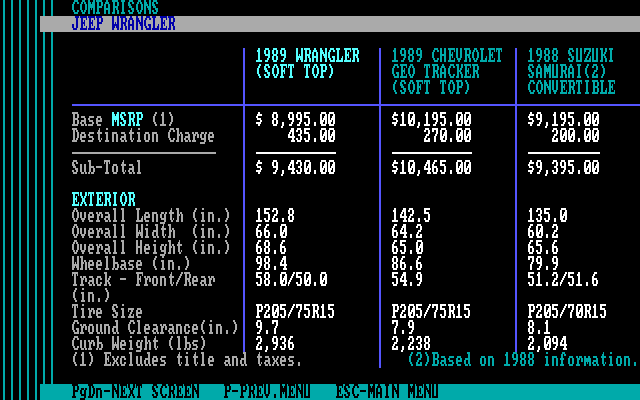Viewport: 640px width, 400px height.
Task: Click footnote (1) Excludes title and taxes
Action: (x=187, y=360)
